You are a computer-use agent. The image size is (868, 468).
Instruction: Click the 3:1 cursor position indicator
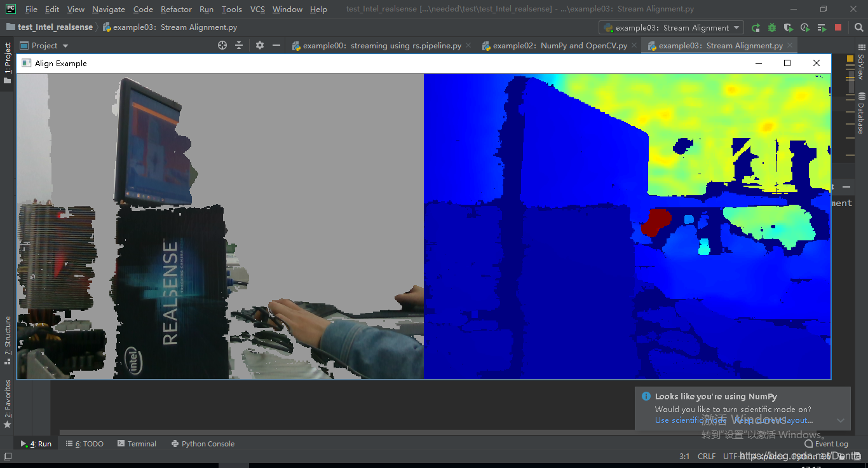click(x=684, y=456)
